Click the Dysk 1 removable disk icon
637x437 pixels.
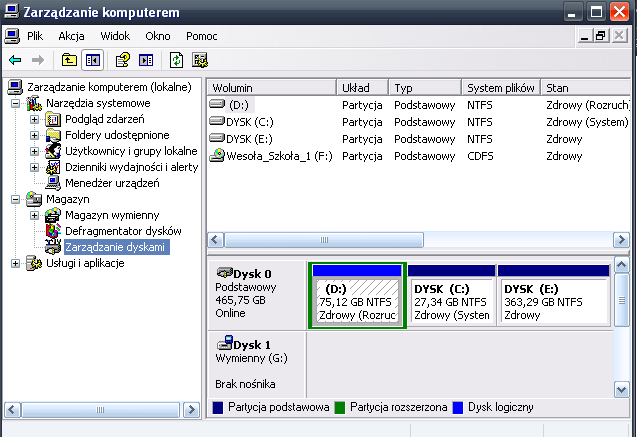coord(225,343)
